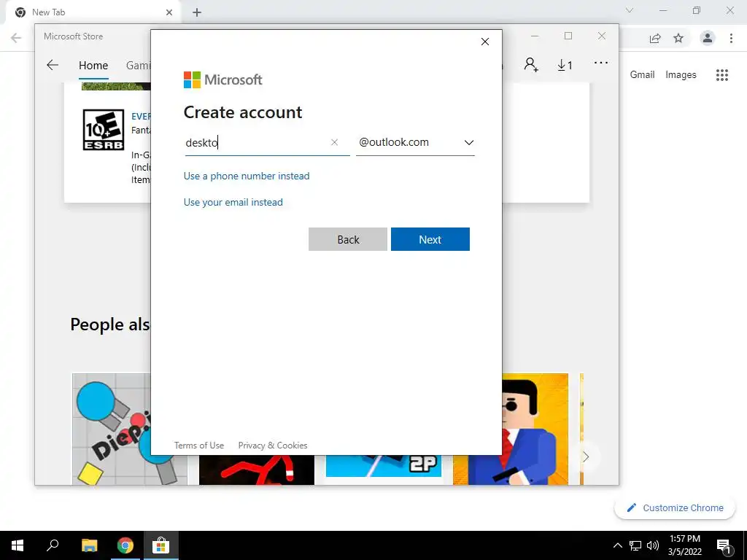Click the Microsoft logo in the dialog
The height and width of the screenshot is (560, 747).
(223, 79)
